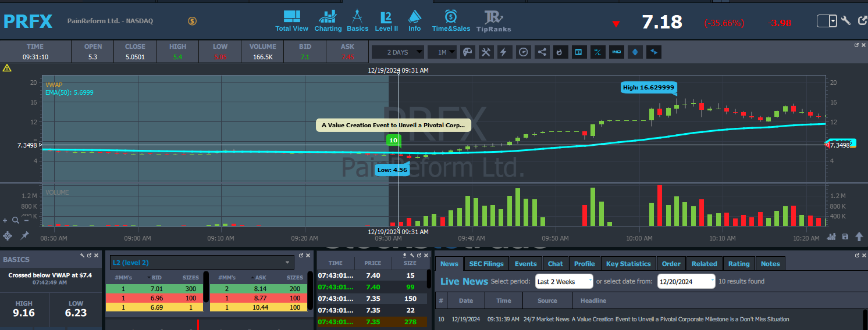Activate the crosshair target tool
This screenshot has height=330, width=868.
[x=8, y=235]
